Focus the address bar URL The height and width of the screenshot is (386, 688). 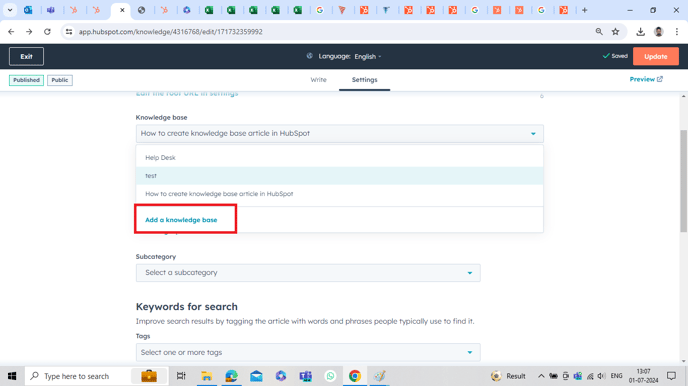pos(171,32)
